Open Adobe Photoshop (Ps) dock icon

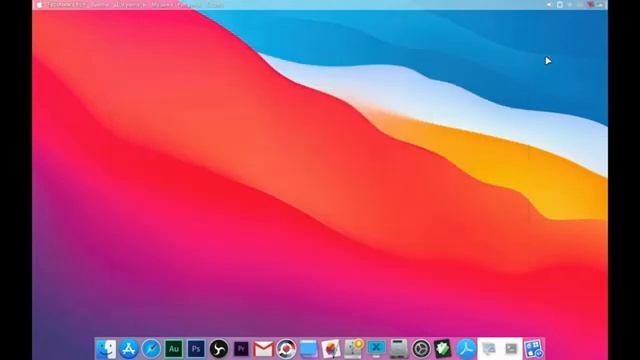point(196,349)
